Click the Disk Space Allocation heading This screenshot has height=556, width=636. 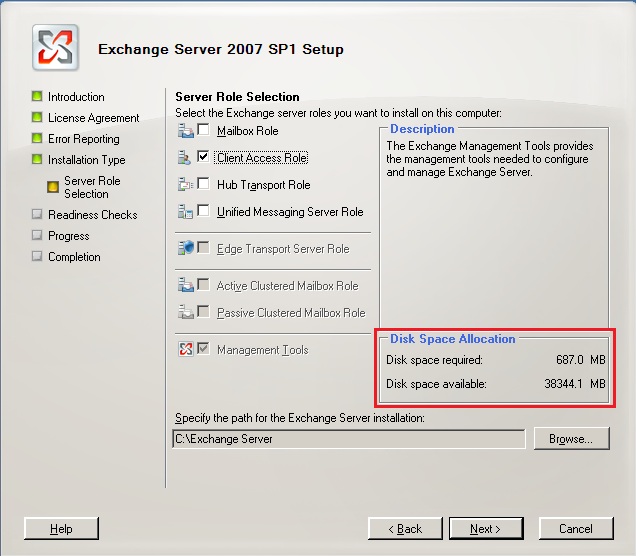tap(453, 339)
